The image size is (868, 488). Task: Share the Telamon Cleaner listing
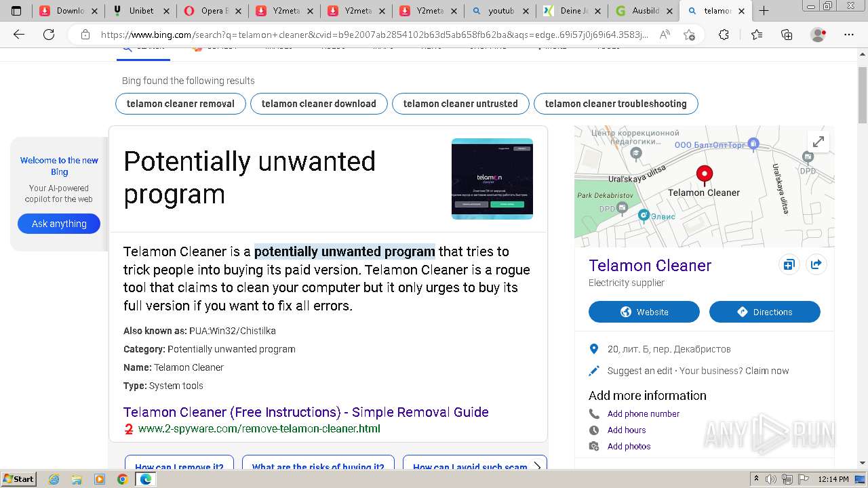point(816,264)
